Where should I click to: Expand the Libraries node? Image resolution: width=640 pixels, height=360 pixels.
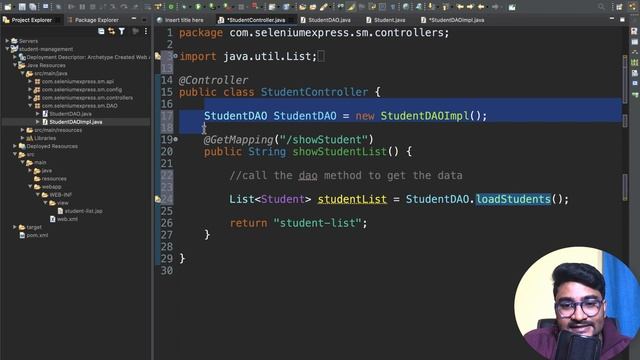click(22, 138)
